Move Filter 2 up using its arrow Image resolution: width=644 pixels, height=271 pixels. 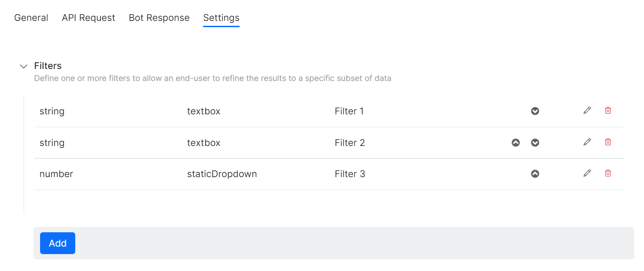coord(516,142)
